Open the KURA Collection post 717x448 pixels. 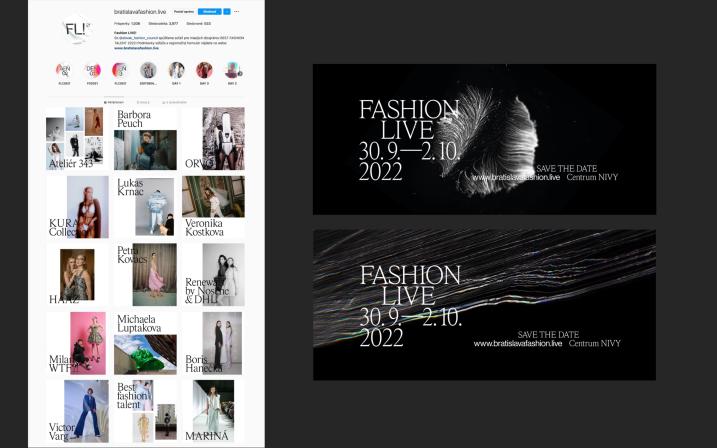[x=77, y=207]
